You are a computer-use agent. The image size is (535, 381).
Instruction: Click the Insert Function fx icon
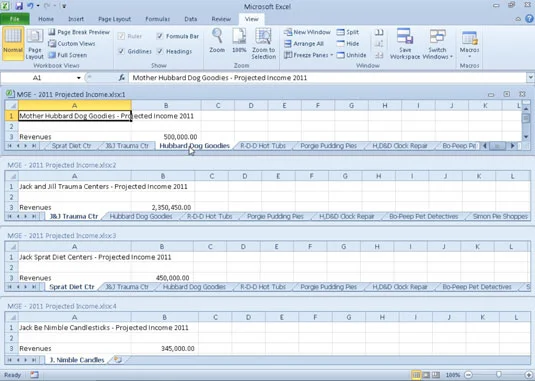pyautogui.click(x=121, y=78)
